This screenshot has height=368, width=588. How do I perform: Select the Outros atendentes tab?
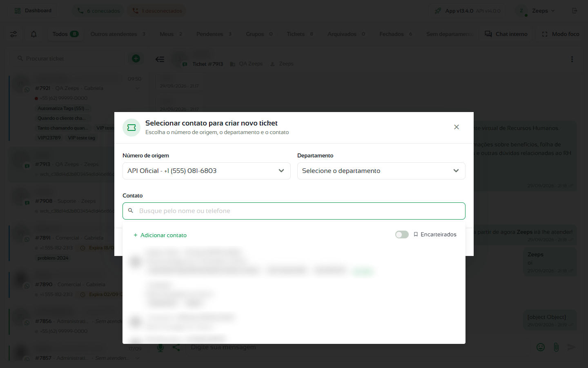tap(118, 34)
